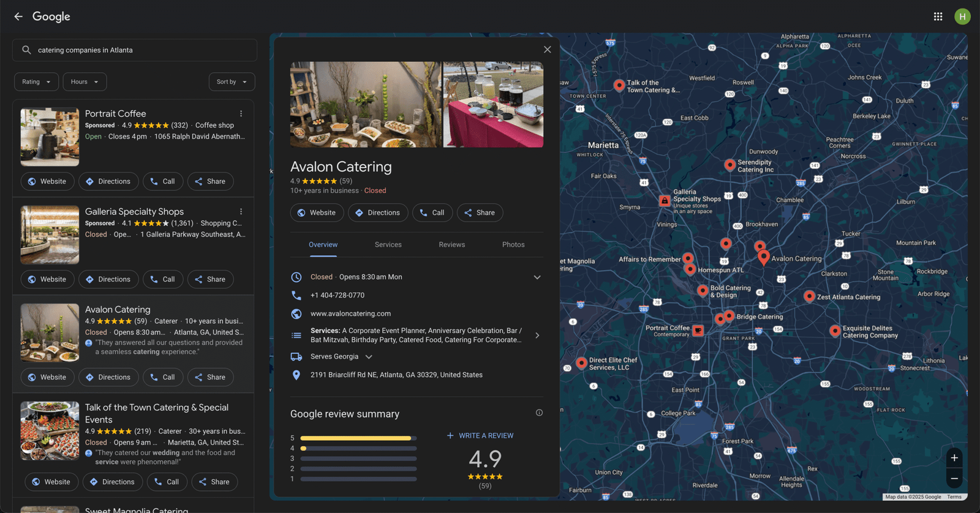Click Directions button under Galleria Specialty Shops

click(108, 280)
